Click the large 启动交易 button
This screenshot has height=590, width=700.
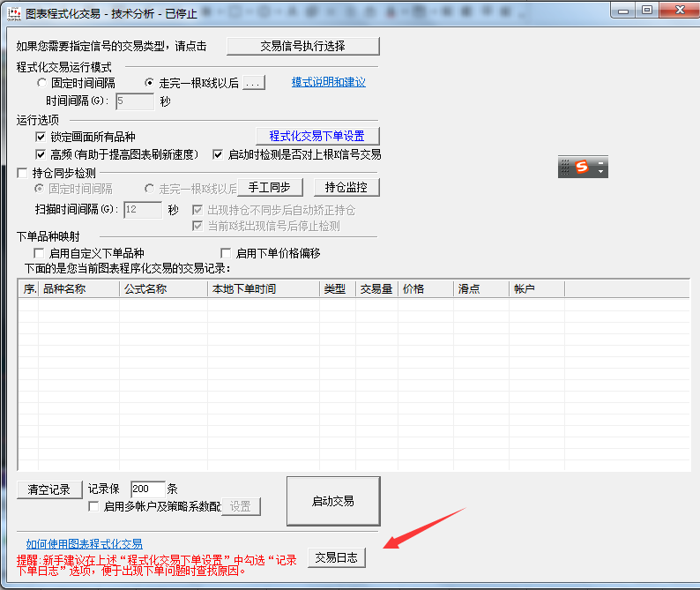(x=333, y=501)
